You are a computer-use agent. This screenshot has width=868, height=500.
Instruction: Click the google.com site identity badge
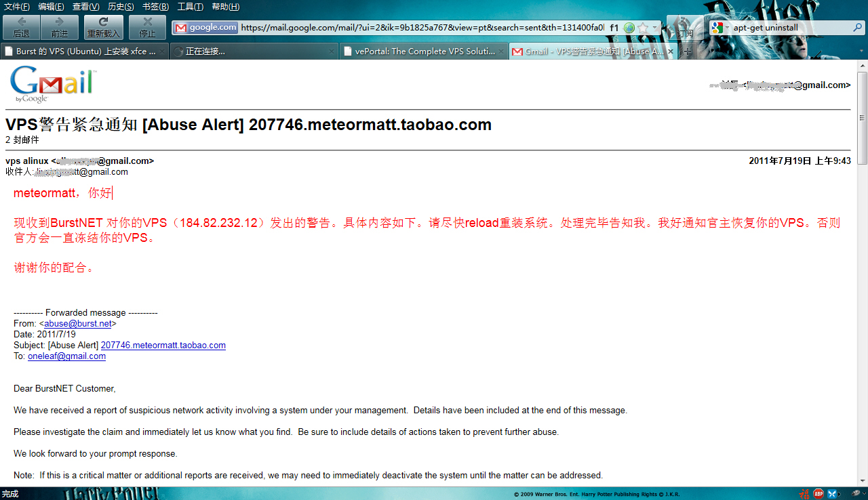[205, 28]
